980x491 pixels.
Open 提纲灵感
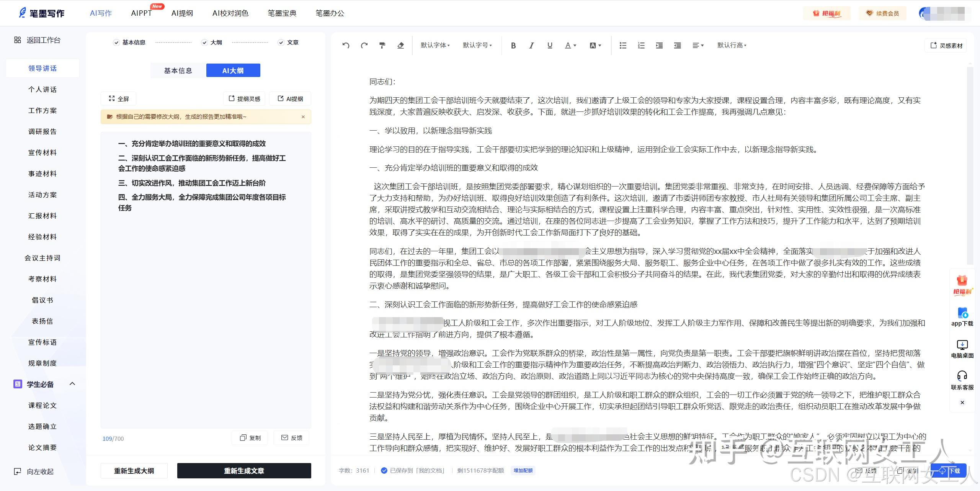244,98
